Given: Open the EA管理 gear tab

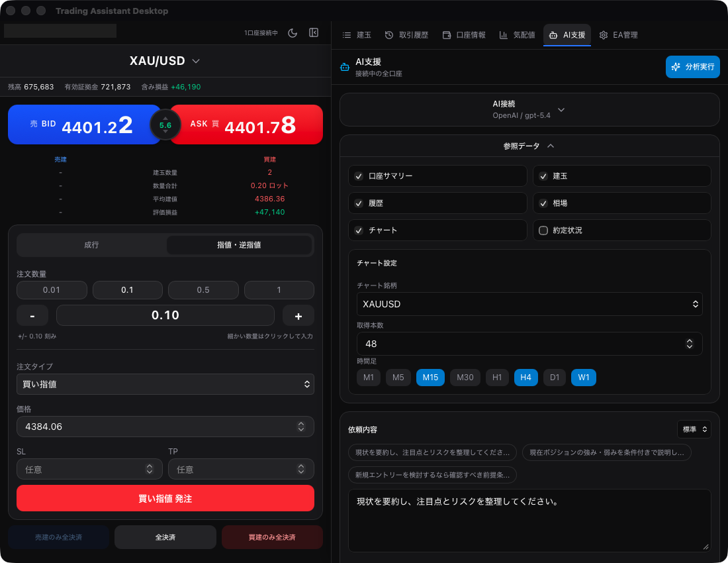Looking at the screenshot, I should [x=618, y=35].
